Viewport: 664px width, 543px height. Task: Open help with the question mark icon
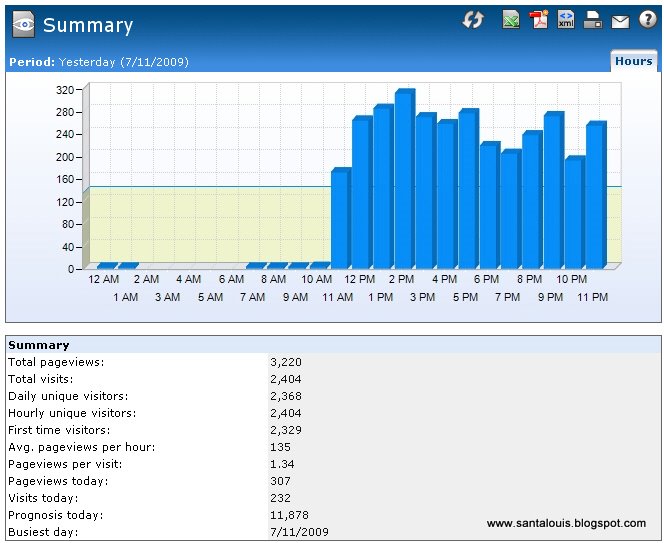click(648, 20)
